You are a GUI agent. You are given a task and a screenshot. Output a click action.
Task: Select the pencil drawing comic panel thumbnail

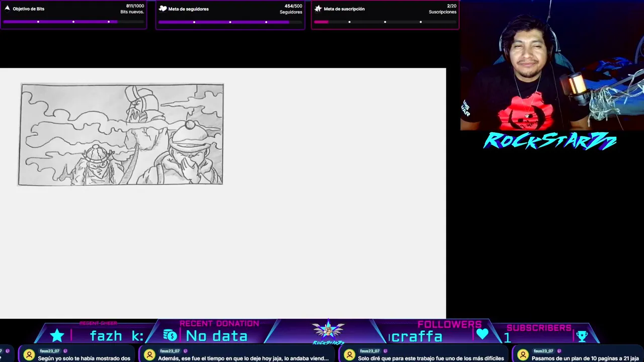point(121,135)
